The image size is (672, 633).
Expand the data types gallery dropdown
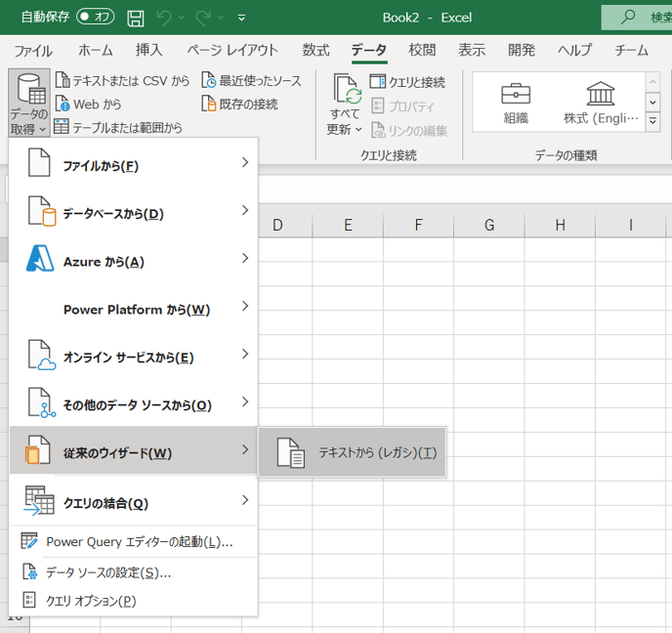click(x=652, y=122)
